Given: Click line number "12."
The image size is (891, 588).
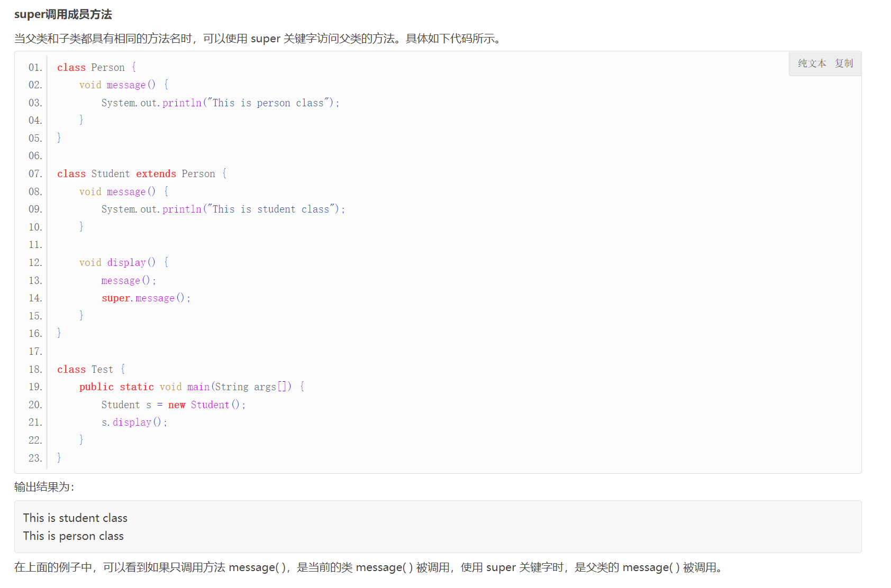Looking at the screenshot, I should click(x=35, y=262).
